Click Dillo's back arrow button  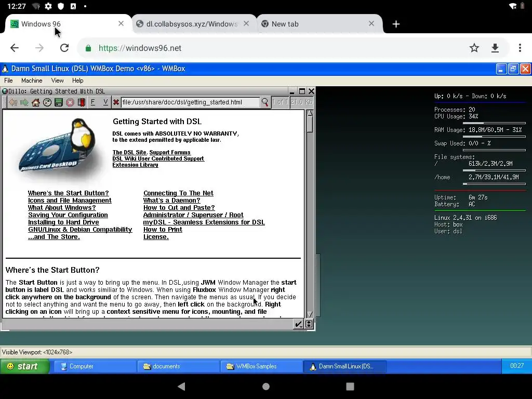click(x=13, y=102)
